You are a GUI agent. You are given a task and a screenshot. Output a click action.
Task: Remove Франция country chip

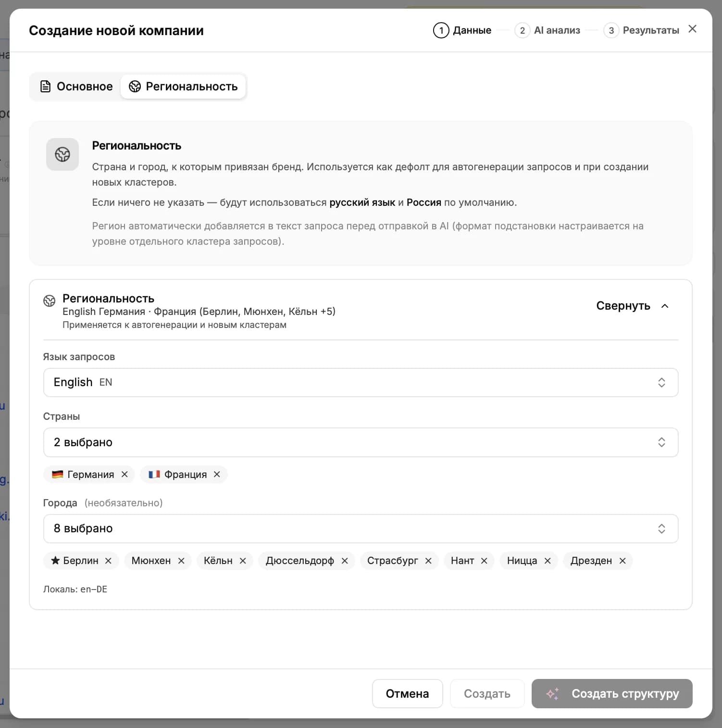217,475
